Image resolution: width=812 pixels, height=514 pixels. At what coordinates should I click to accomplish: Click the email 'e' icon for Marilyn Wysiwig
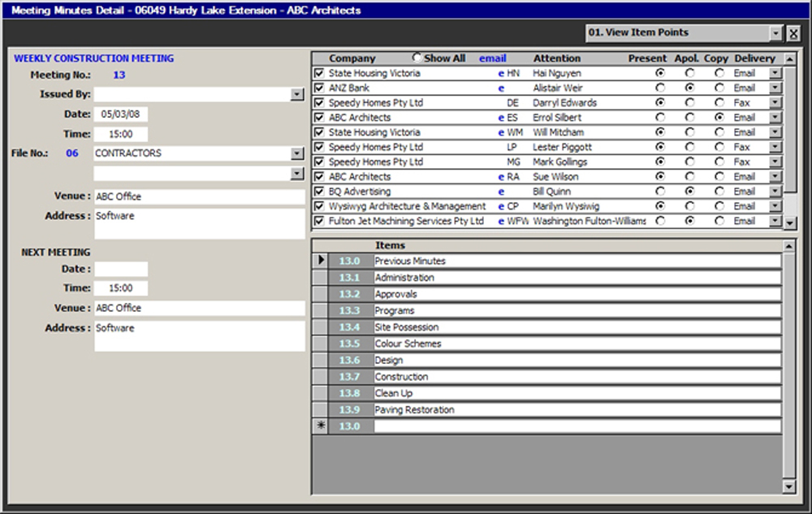501,206
